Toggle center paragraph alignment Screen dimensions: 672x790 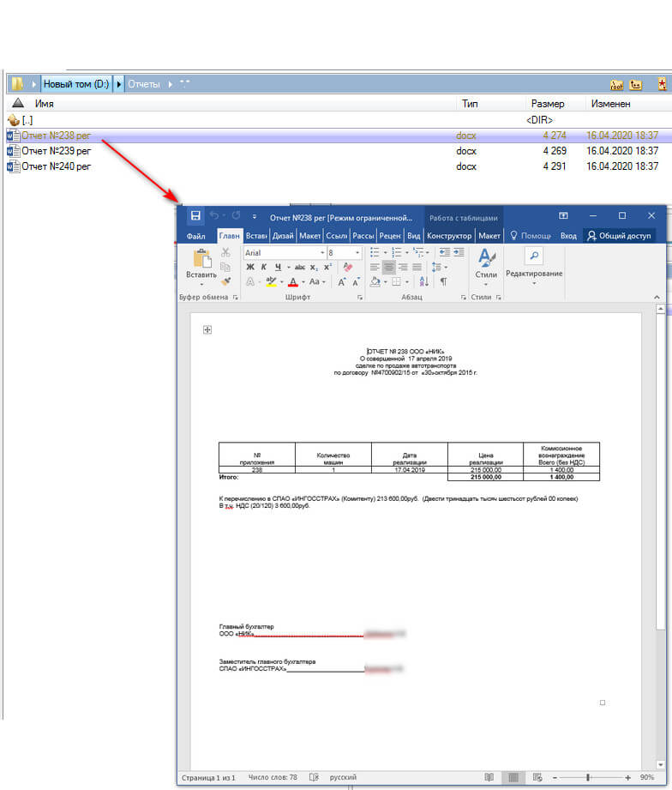[388, 267]
